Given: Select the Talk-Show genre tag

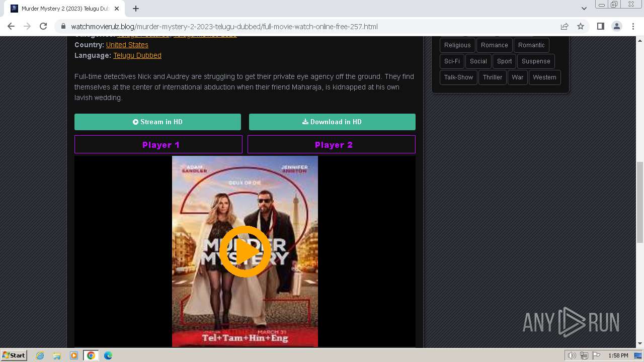Looking at the screenshot, I should [458, 77].
